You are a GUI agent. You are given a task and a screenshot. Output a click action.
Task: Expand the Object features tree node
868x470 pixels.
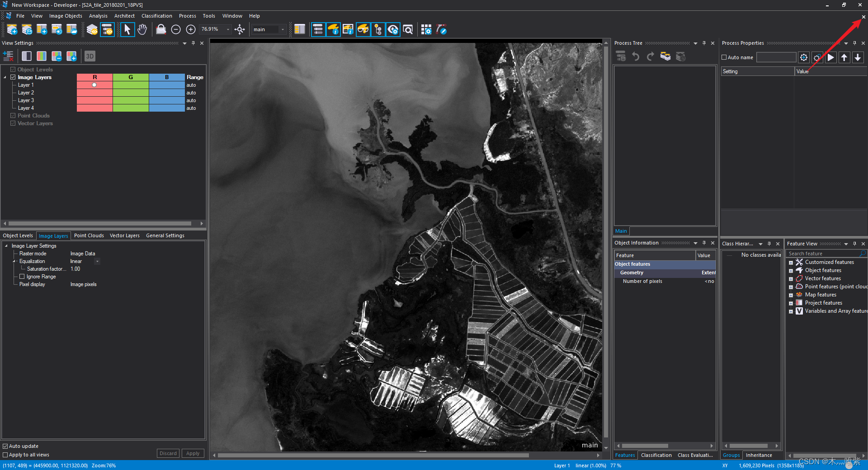791,271
